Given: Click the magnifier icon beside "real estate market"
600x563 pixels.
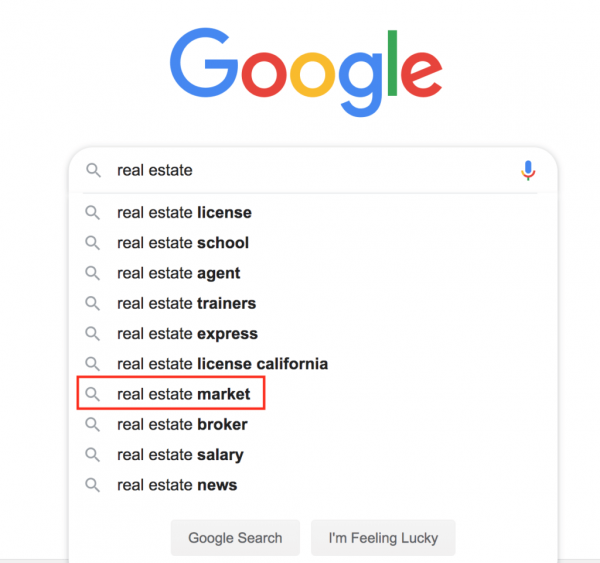Looking at the screenshot, I should click(93, 394).
